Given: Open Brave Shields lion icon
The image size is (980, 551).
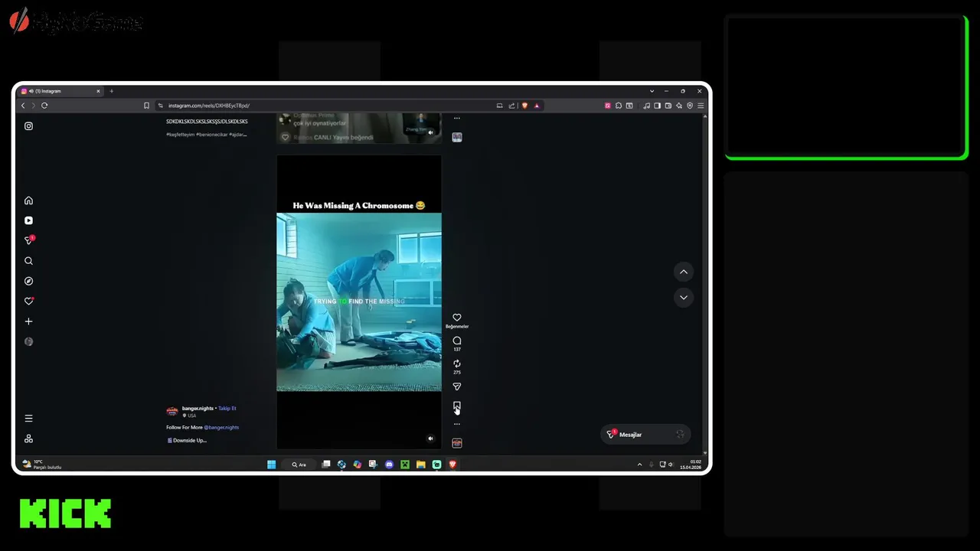Looking at the screenshot, I should point(524,106).
